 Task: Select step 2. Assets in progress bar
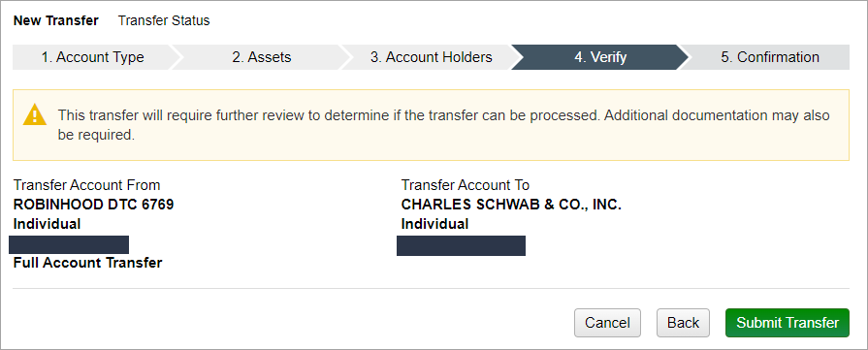[261, 57]
